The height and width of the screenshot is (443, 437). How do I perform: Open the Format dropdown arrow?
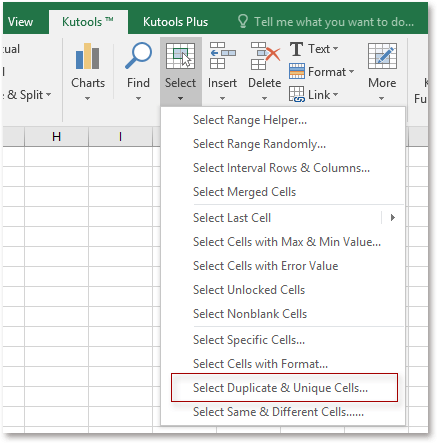click(351, 72)
